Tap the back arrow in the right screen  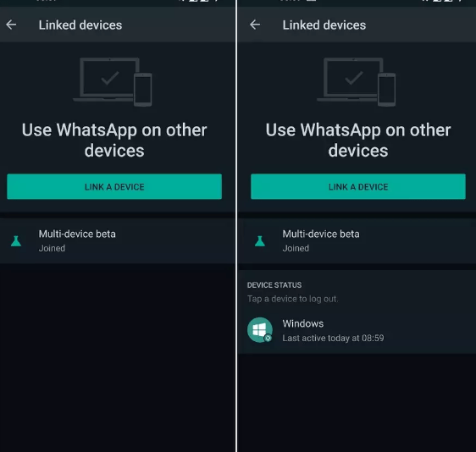click(x=255, y=25)
